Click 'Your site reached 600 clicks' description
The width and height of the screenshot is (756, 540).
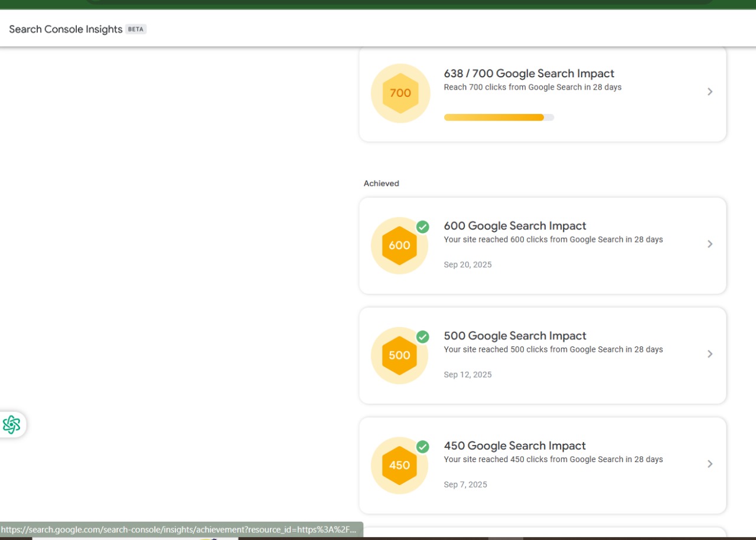pos(553,240)
